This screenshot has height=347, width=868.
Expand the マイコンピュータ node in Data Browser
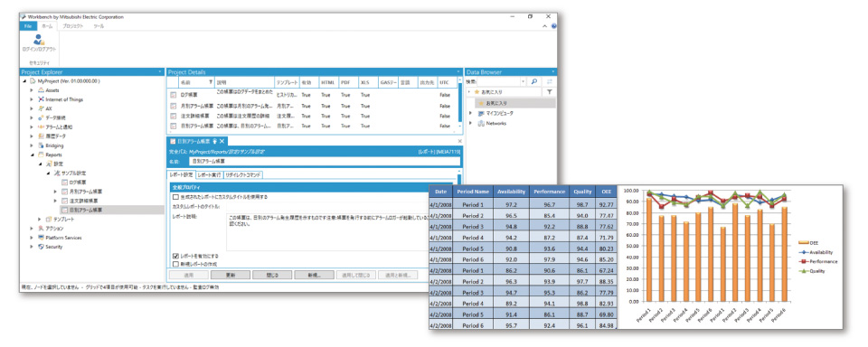(x=471, y=113)
